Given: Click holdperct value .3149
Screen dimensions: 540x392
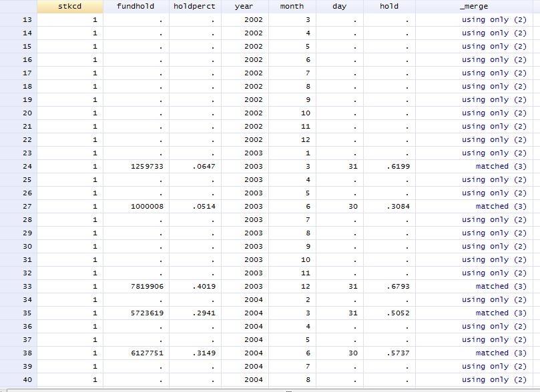Looking at the screenshot, I should [204, 353].
